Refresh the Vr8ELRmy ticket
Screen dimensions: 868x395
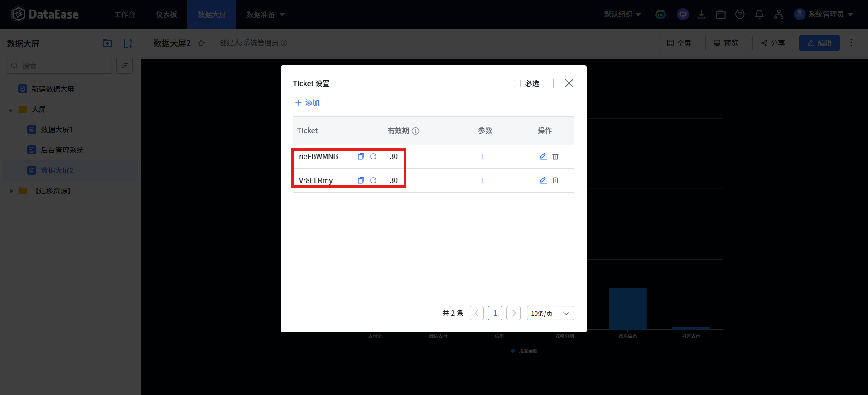point(373,180)
